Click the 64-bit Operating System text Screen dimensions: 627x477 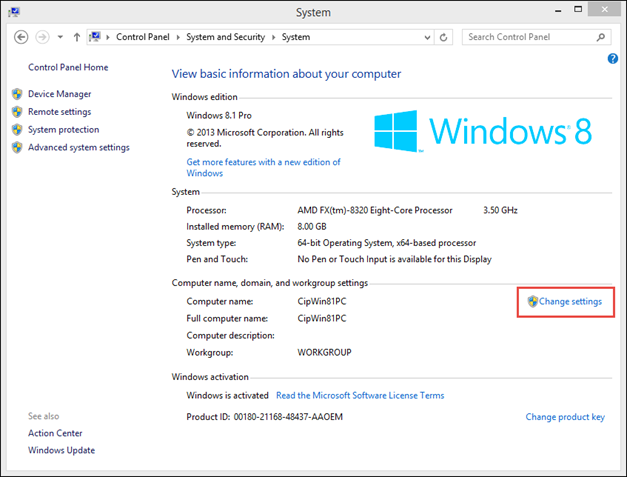[387, 243]
